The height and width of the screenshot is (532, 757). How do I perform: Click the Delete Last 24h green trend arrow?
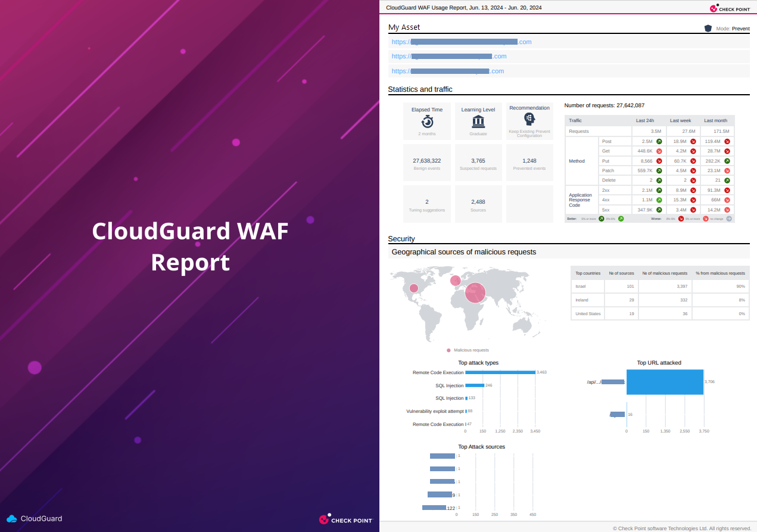coord(659,180)
